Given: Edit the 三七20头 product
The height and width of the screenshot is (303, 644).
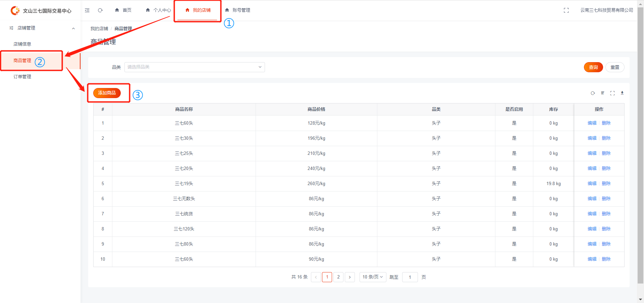Looking at the screenshot, I should [x=592, y=169].
